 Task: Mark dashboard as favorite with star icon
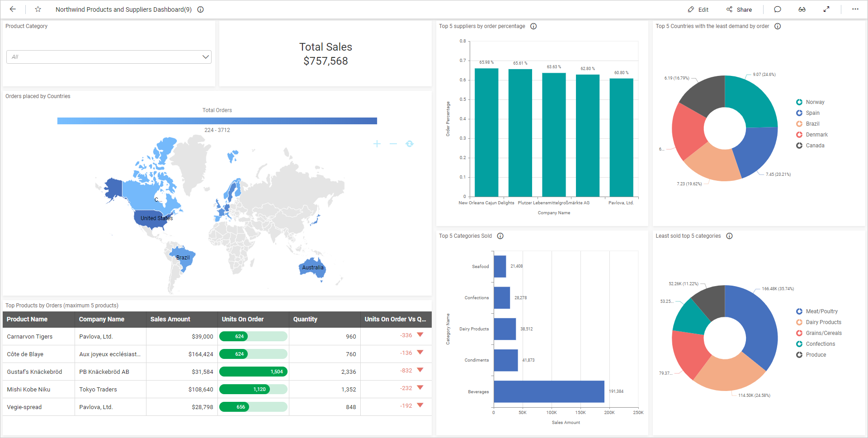[38, 9]
